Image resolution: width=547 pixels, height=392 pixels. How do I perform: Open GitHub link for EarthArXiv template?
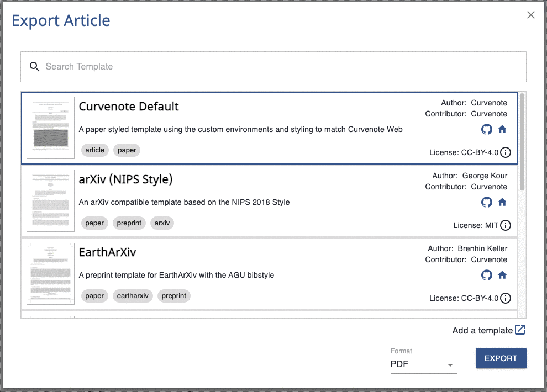point(487,275)
